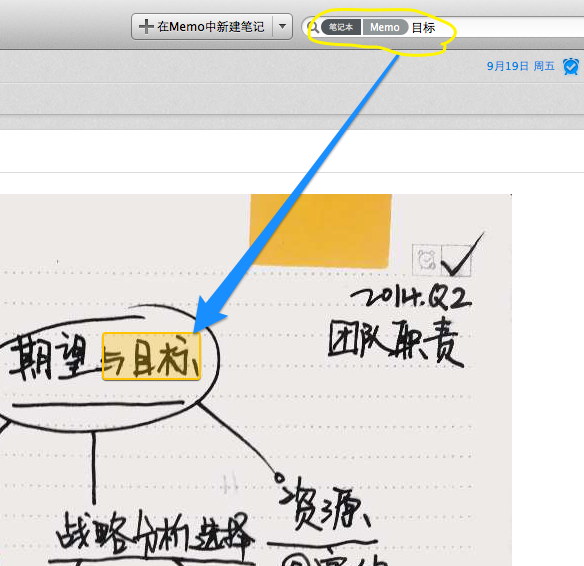584x566 pixels.
Task: Click the highlighted 与目标 search match
Action: 152,357
